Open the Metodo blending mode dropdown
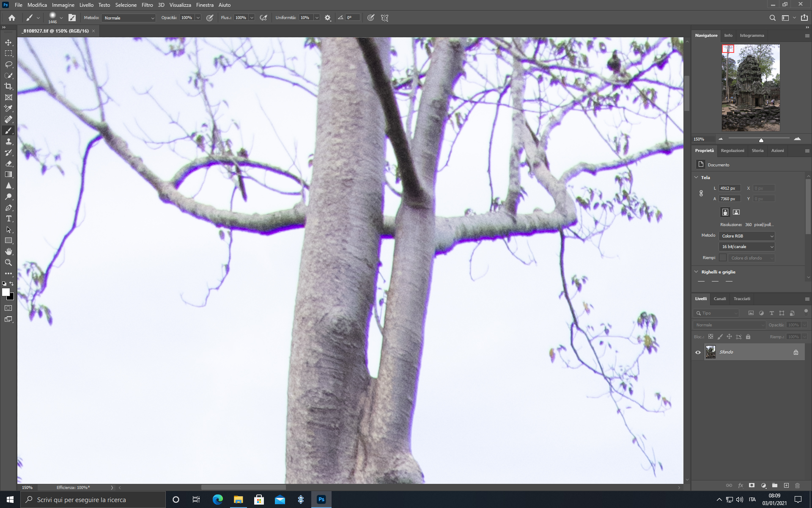This screenshot has height=508, width=812. click(x=129, y=18)
